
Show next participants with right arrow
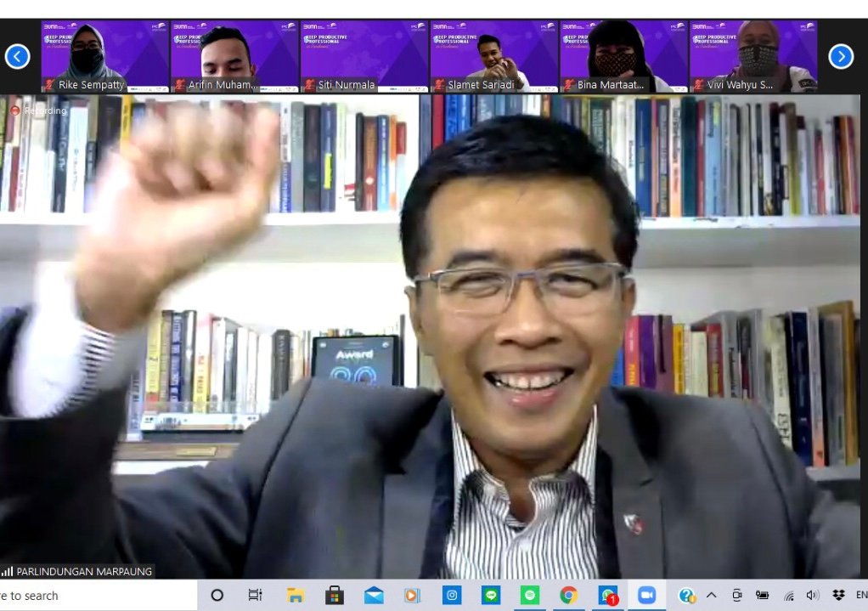pos(841,56)
